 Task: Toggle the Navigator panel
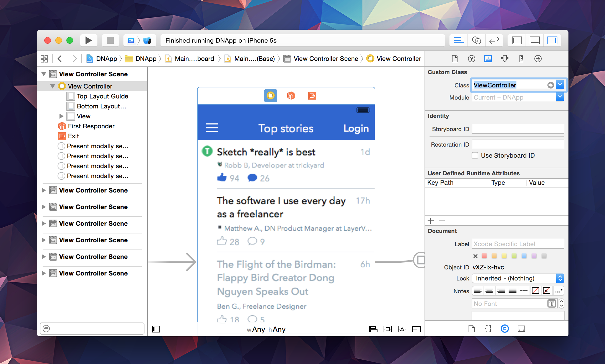[517, 40]
